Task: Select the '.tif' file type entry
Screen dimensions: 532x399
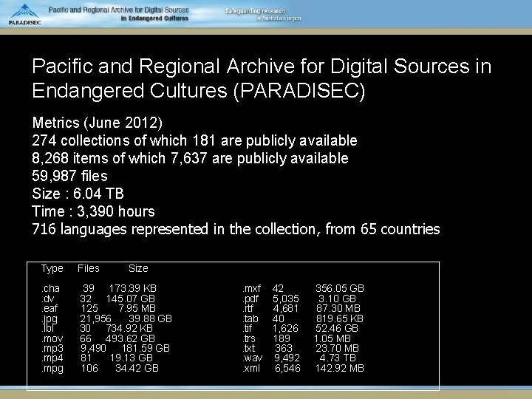Action: [x=248, y=328]
